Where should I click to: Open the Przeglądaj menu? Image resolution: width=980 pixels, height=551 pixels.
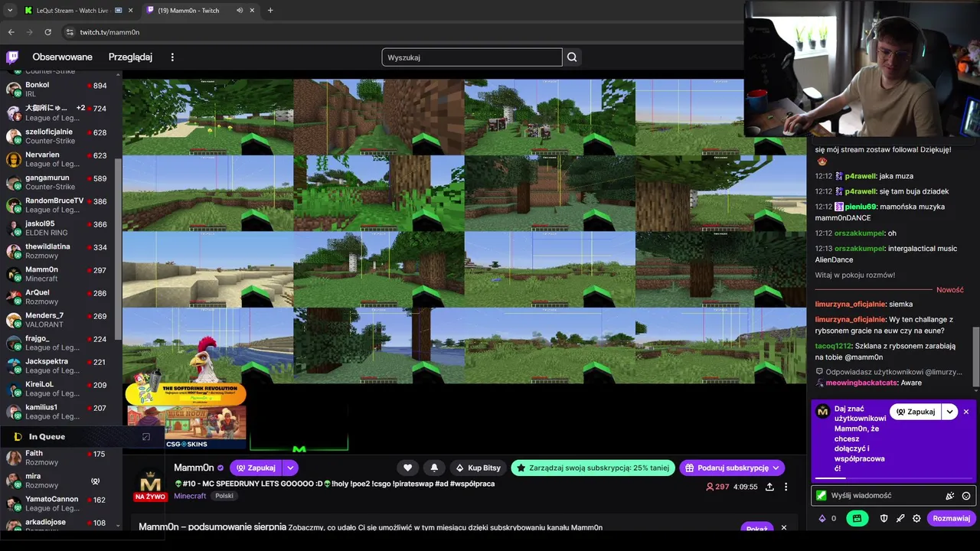coord(130,57)
